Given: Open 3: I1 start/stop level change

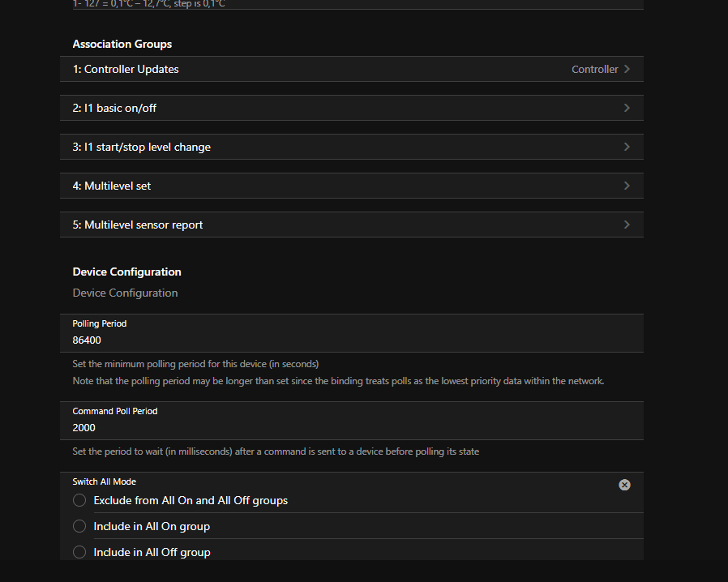Looking at the screenshot, I should 141,147.
